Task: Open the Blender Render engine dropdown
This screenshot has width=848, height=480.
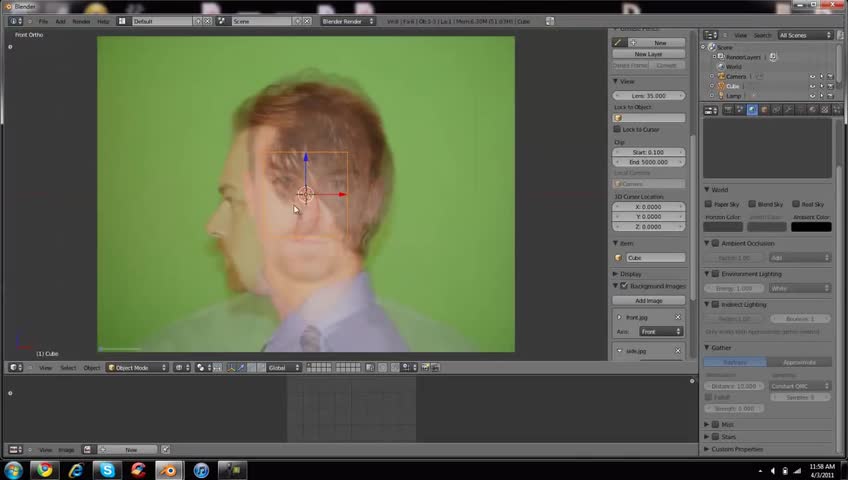Action: coord(347,21)
